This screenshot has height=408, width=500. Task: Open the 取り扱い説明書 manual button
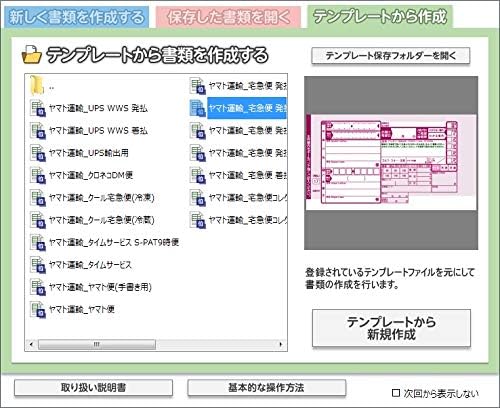(x=93, y=388)
